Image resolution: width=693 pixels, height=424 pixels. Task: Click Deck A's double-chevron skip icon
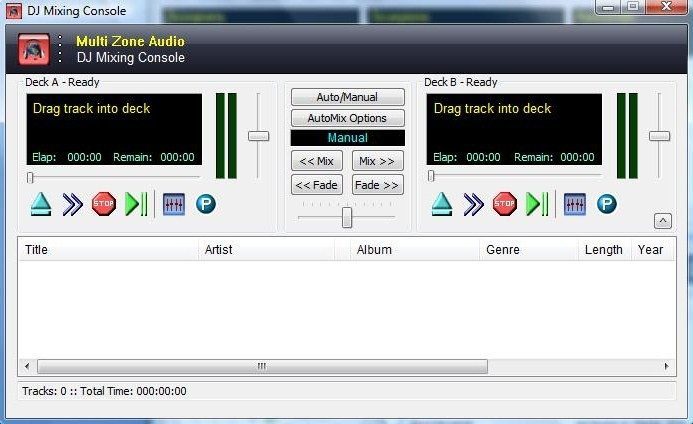(72, 204)
